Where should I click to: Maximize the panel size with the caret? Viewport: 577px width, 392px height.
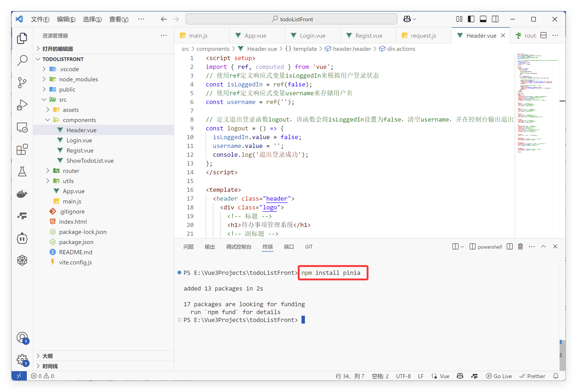point(543,247)
